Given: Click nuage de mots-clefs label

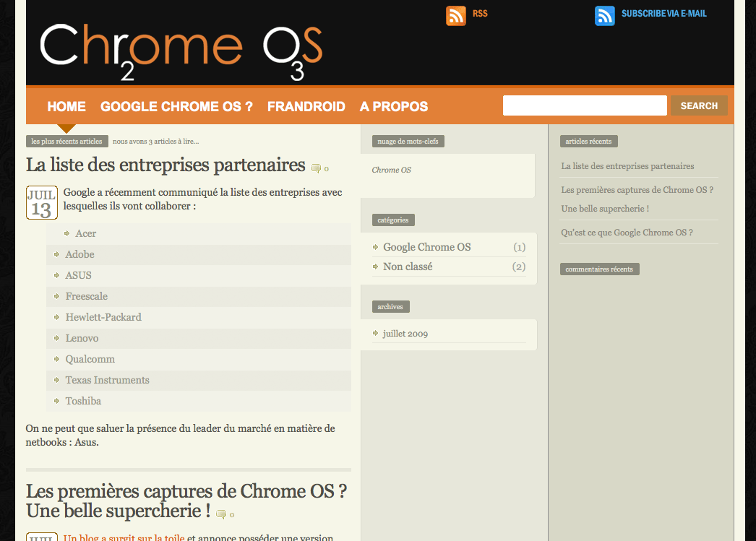Looking at the screenshot, I should [408, 141].
